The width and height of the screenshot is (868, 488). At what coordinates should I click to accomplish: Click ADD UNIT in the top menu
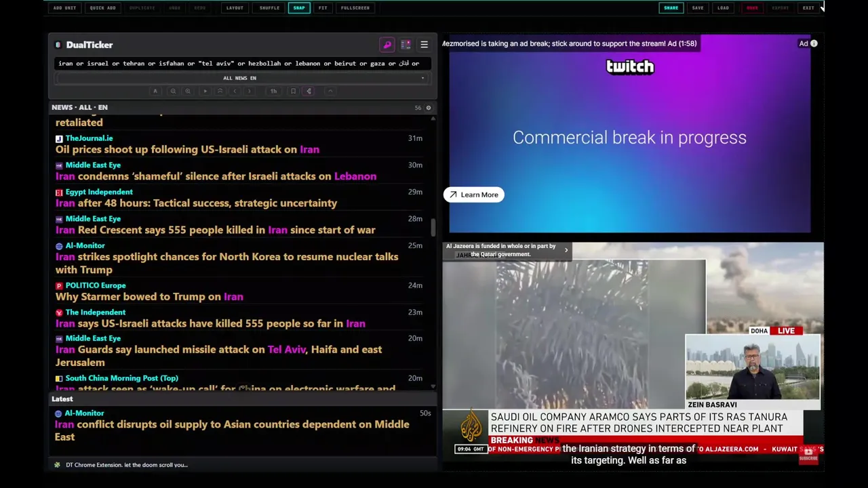click(65, 7)
